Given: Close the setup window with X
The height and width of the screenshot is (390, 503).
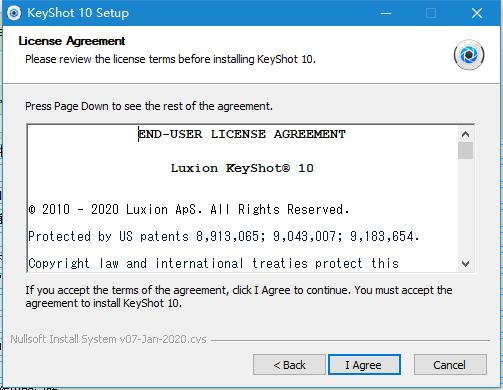Looking at the screenshot, I should point(477,13).
